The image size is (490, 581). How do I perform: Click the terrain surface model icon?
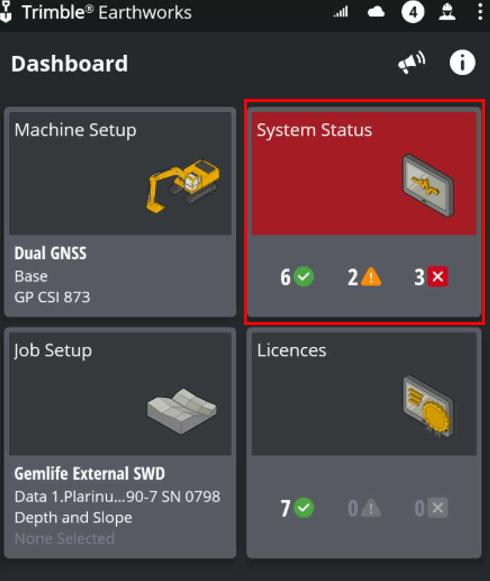[x=182, y=411]
